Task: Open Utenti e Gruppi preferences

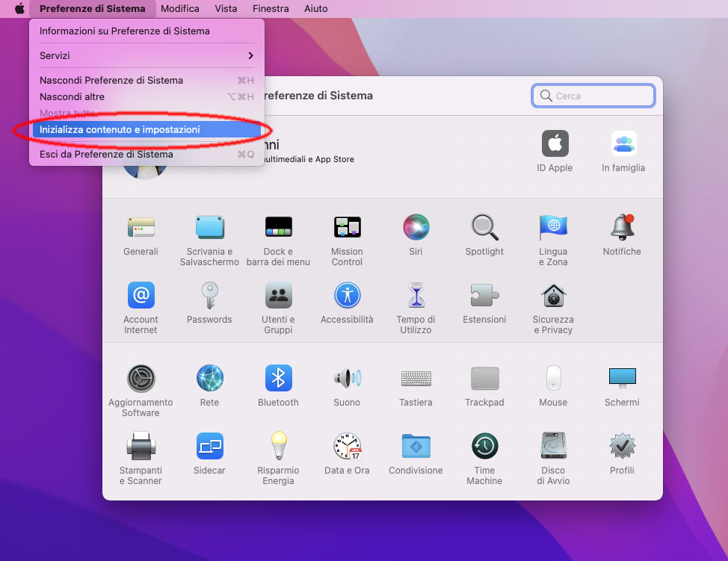Action: click(278, 295)
